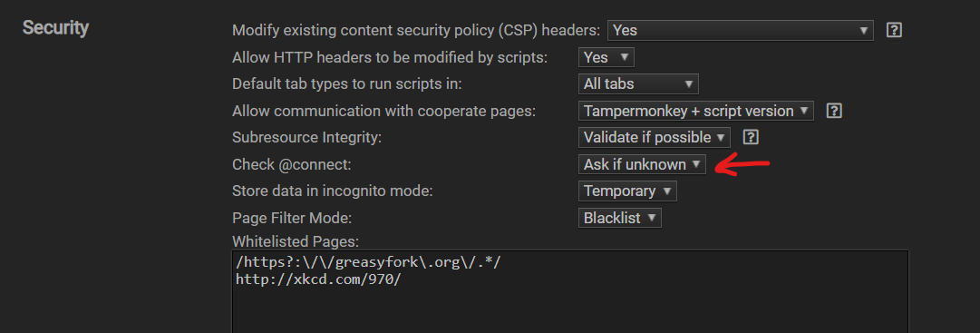Click the 'Page Filter Mode:' label
Viewport: 980px width, 333px height.
pos(293,218)
